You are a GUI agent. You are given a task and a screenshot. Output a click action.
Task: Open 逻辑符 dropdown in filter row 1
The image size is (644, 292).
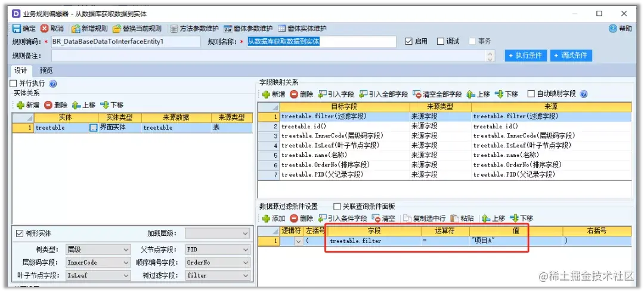(299, 241)
